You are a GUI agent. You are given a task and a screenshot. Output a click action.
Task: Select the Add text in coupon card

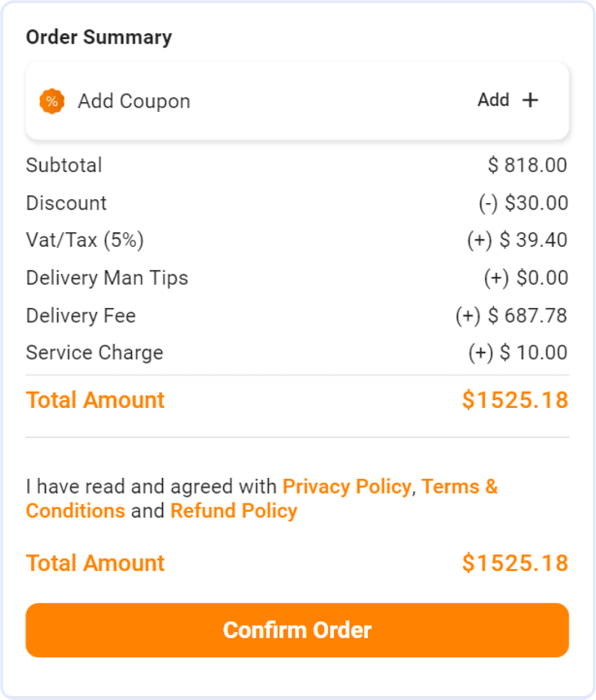tap(493, 100)
